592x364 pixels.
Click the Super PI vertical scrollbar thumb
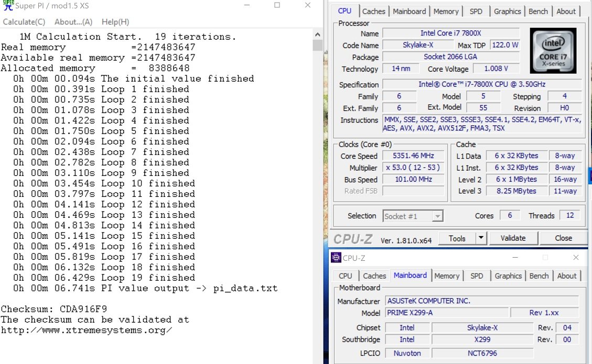pyautogui.click(x=317, y=45)
